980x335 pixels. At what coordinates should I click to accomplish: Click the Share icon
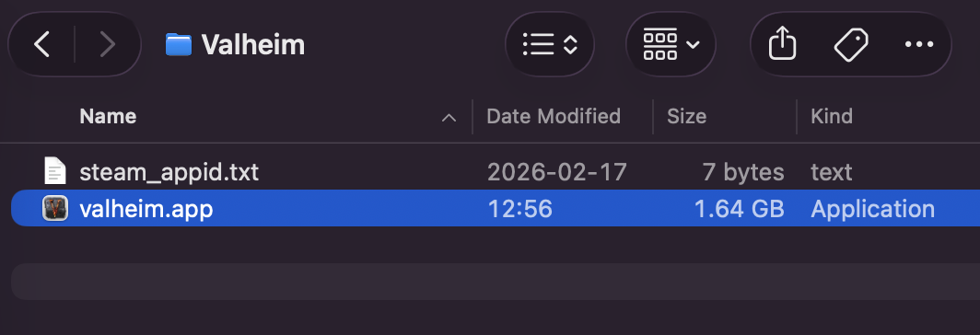(783, 44)
